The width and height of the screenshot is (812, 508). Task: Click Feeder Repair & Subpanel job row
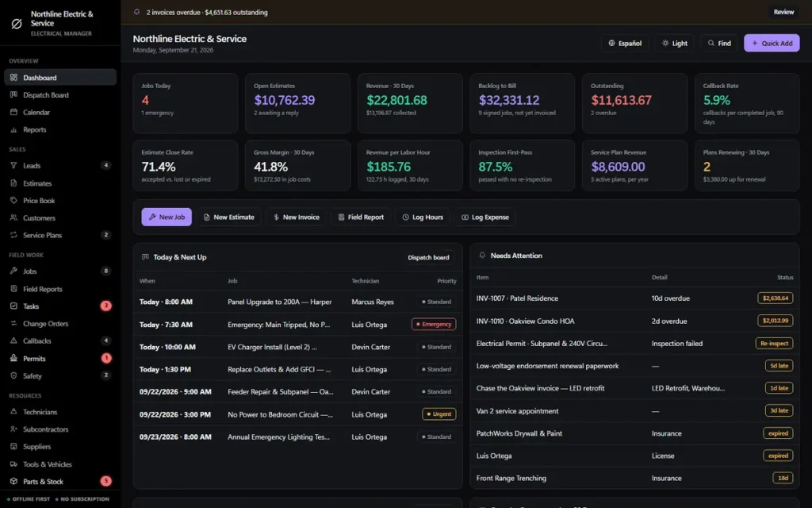pos(298,391)
